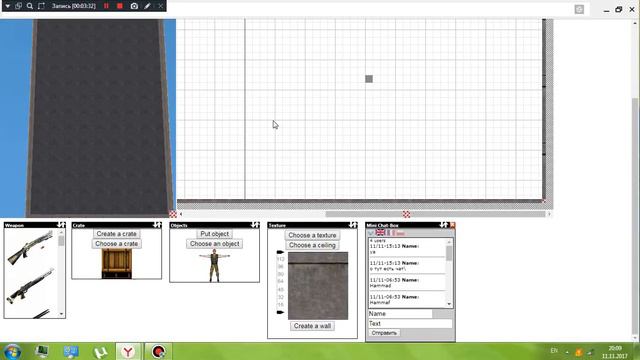This screenshot has height=360, width=640.
Task: Click the Text input field in chat
Action: 410,323
